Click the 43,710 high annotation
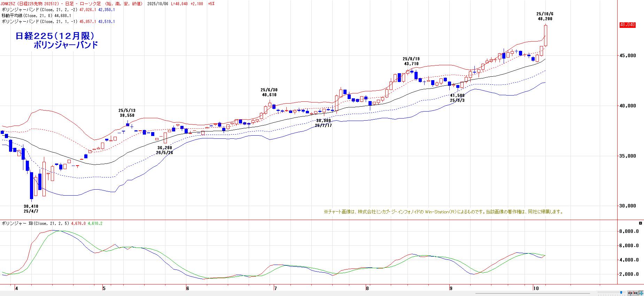 tap(411, 64)
